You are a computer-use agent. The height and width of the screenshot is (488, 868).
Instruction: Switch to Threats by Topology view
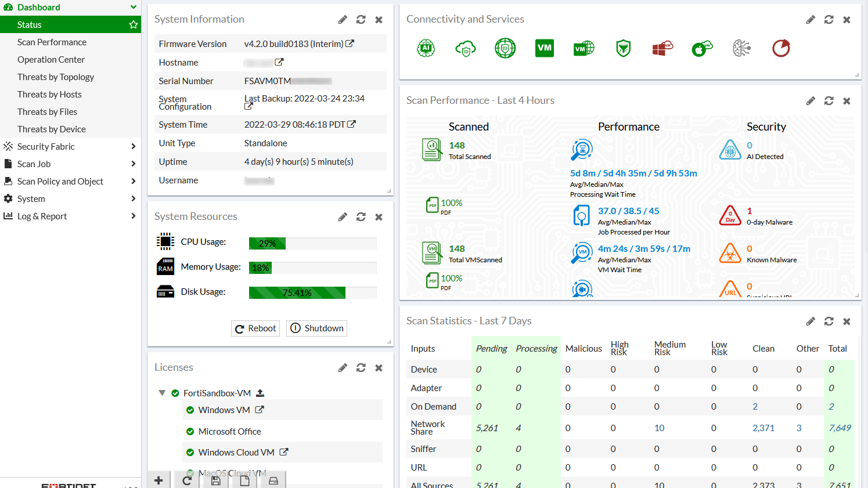point(56,77)
